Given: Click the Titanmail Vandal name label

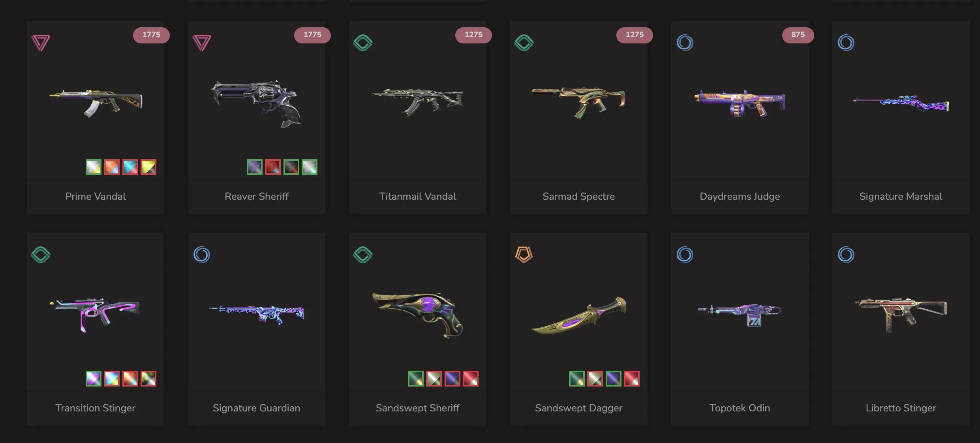Looking at the screenshot, I should 418,196.
